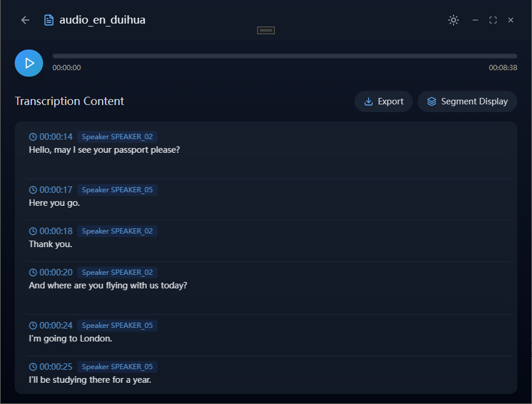The width and height of the screenshot is (532, 404).
Task: Select text 'And where are you flying with us today?'
Action: pos(108,285)
